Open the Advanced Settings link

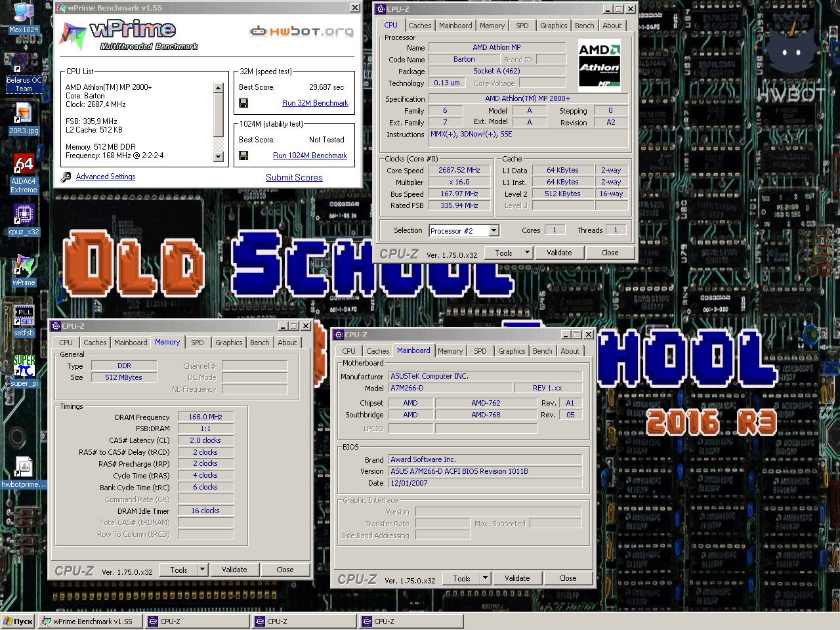pyautogui.click(x=106, y=177)
